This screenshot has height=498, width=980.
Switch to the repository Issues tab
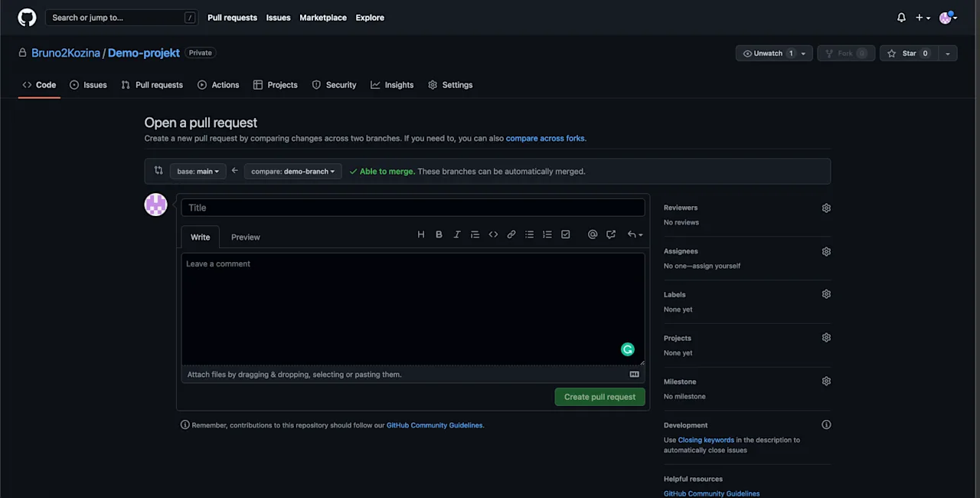pos(88,85)
